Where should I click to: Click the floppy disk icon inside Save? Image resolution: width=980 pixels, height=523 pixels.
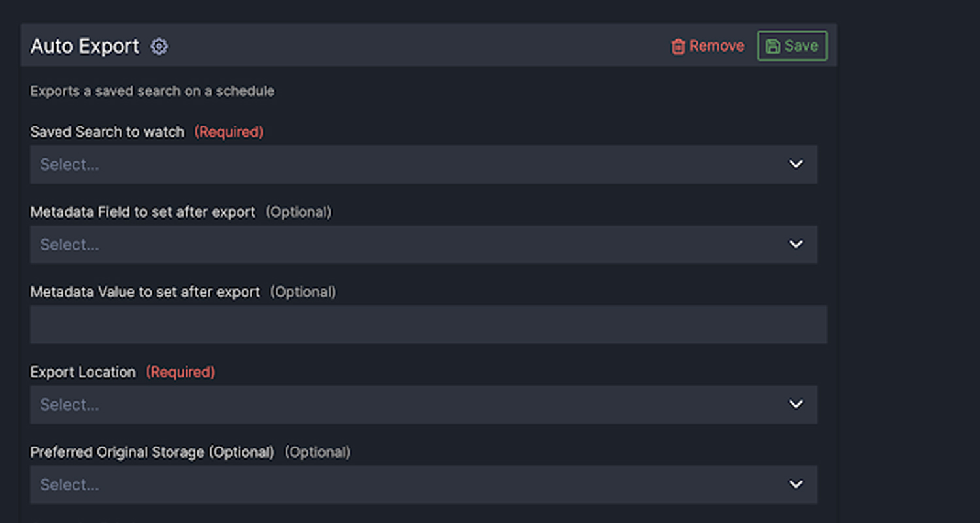[x=774, y=46]
